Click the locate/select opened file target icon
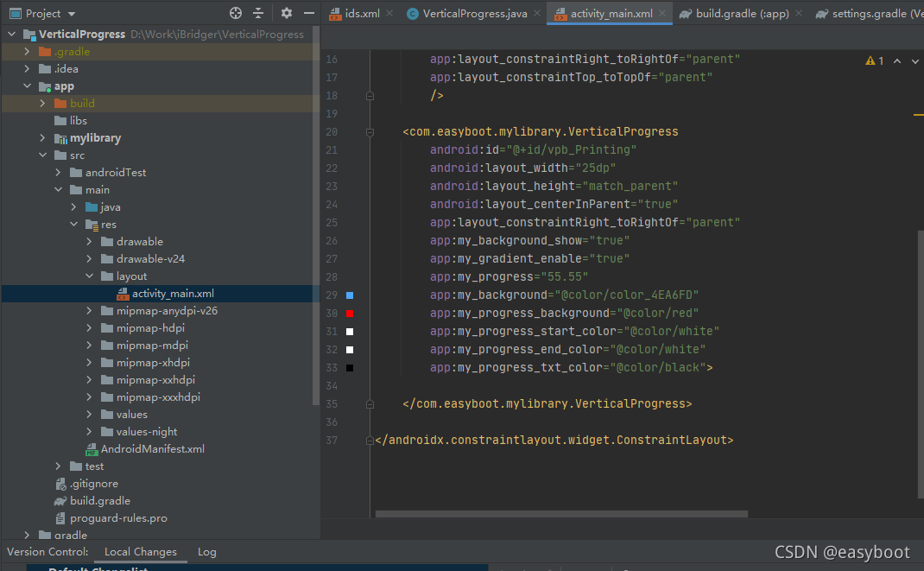924x571 pixels. coord(236,13)
